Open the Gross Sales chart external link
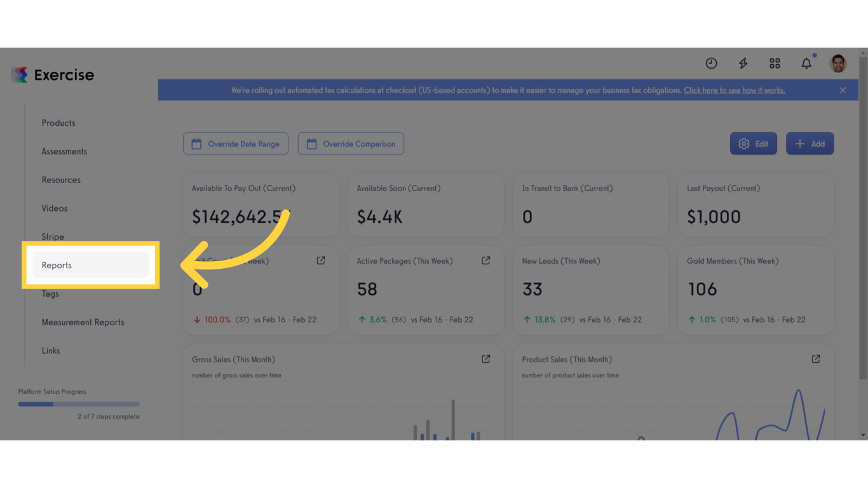Image resolution: width=868 pixels, height=488 pixels. pyautogui.click(x=486, y=359)
